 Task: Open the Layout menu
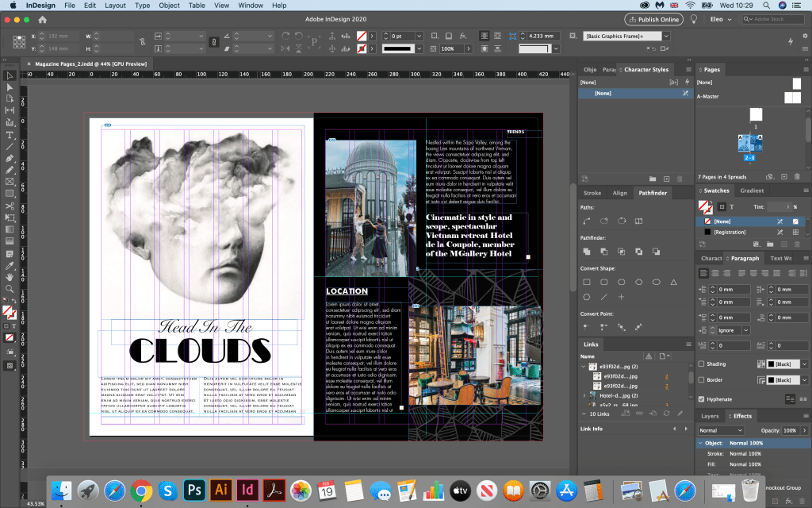(x=115, y=6)
